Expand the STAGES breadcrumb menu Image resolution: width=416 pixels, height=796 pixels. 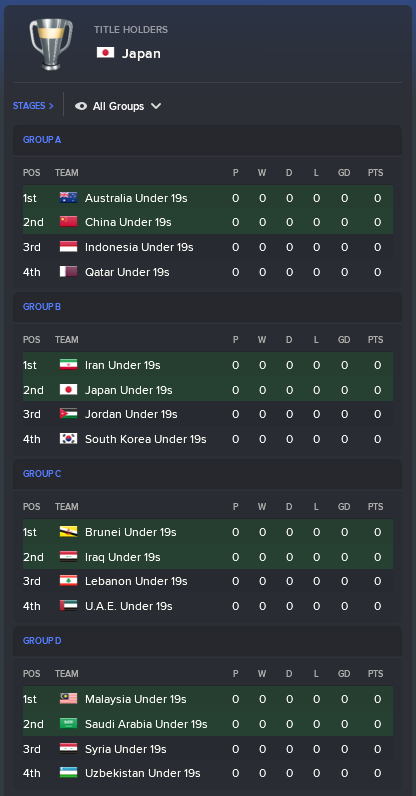pyautogui.click(x=33, y=106)
